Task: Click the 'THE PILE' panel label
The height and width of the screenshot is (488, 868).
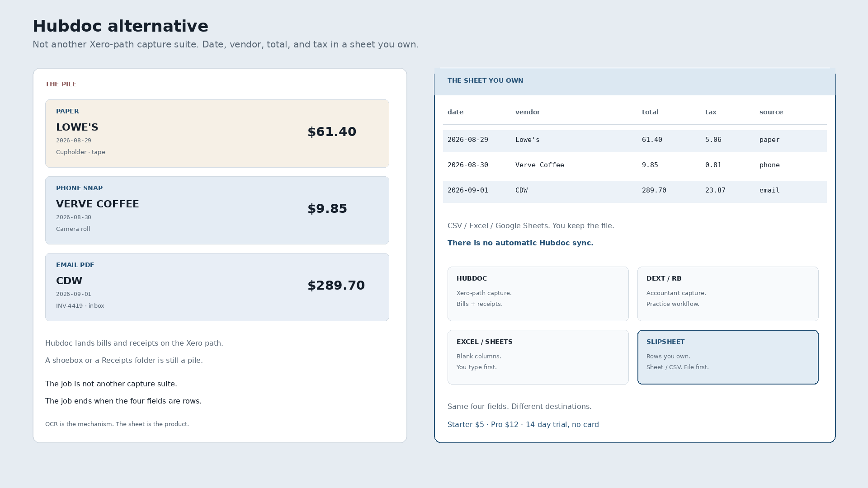Action: tap(61, 84)
